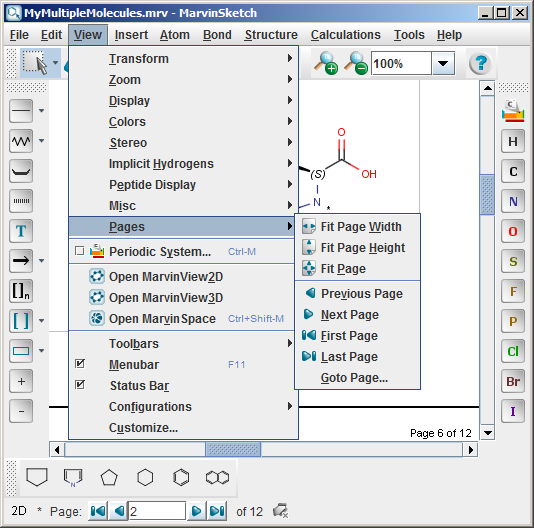Click next page arrow in status bar
534x528 pixels.
click(197, 511)
